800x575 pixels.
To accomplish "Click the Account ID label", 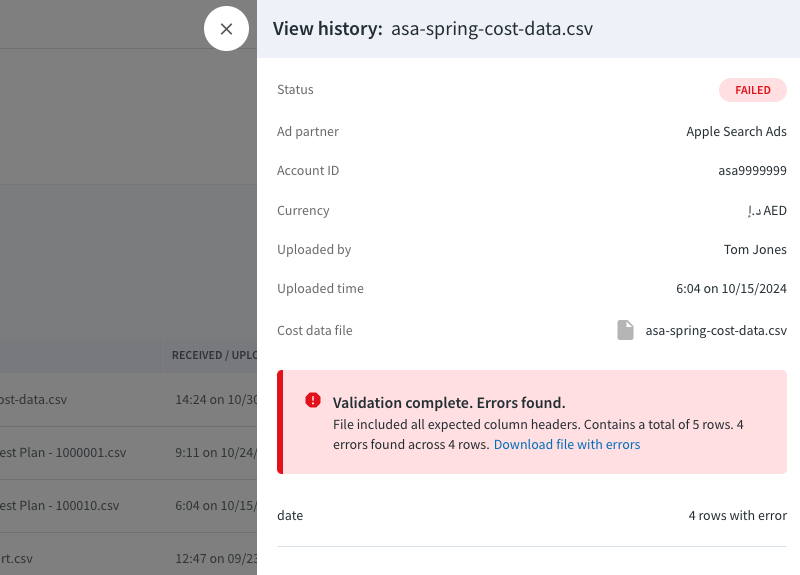I will [x=308, y=170].
